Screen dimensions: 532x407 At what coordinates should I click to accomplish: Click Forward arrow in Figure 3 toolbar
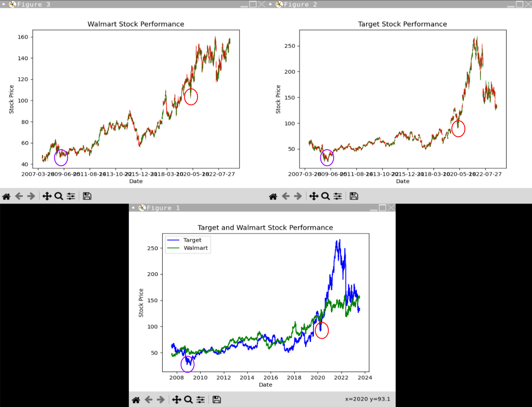[x=31, y=196]
